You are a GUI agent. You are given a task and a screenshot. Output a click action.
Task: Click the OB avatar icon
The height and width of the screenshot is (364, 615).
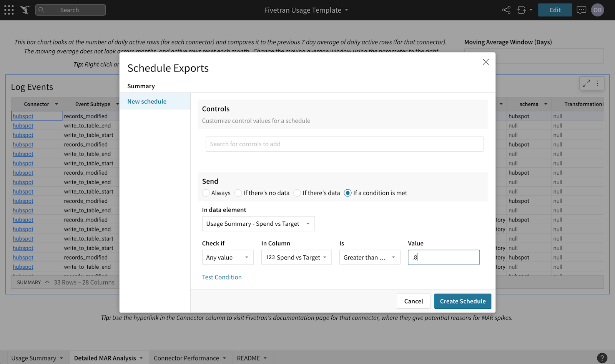pos(598,10)
